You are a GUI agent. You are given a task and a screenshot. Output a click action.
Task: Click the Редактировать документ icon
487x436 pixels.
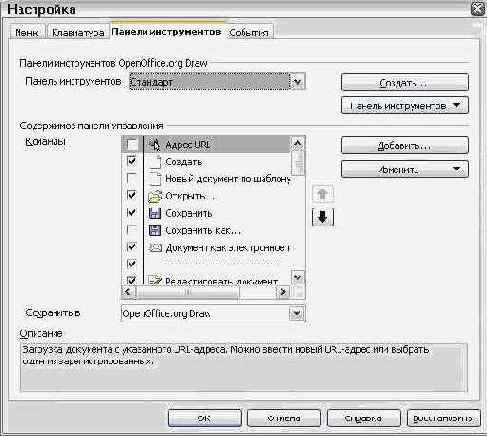pos(155,280)
